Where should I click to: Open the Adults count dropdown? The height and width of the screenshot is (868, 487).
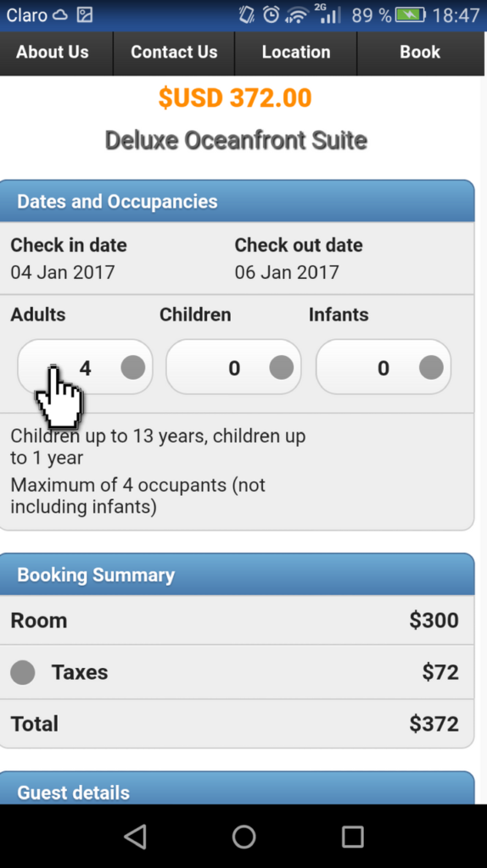(x=85, y=367)
